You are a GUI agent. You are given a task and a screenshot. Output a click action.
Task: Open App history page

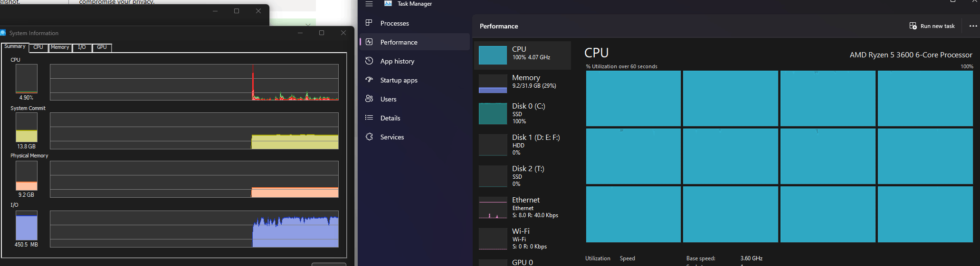(x=415, y=61)
